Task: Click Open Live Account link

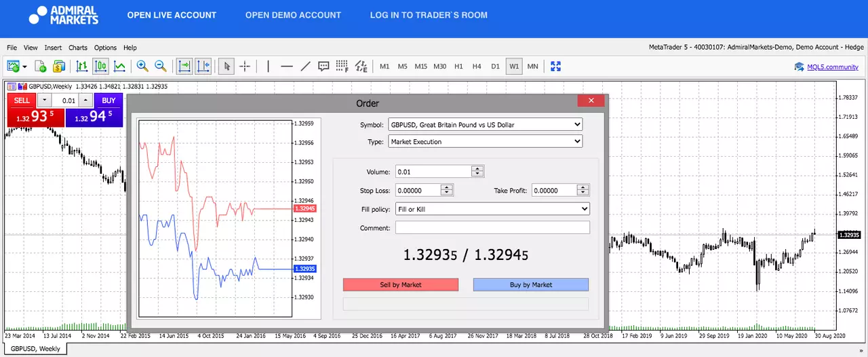Action: (x=172, y=15)
